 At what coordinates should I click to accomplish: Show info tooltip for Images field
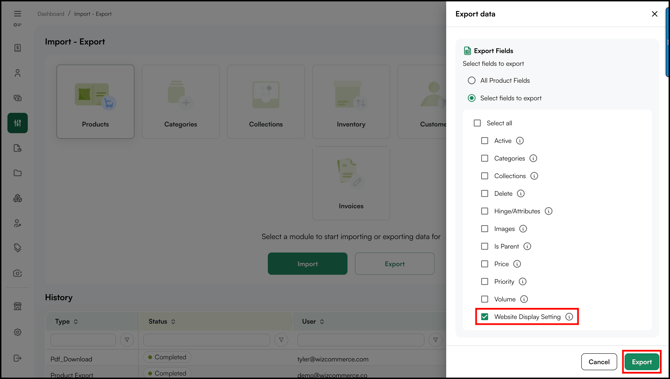523,229
